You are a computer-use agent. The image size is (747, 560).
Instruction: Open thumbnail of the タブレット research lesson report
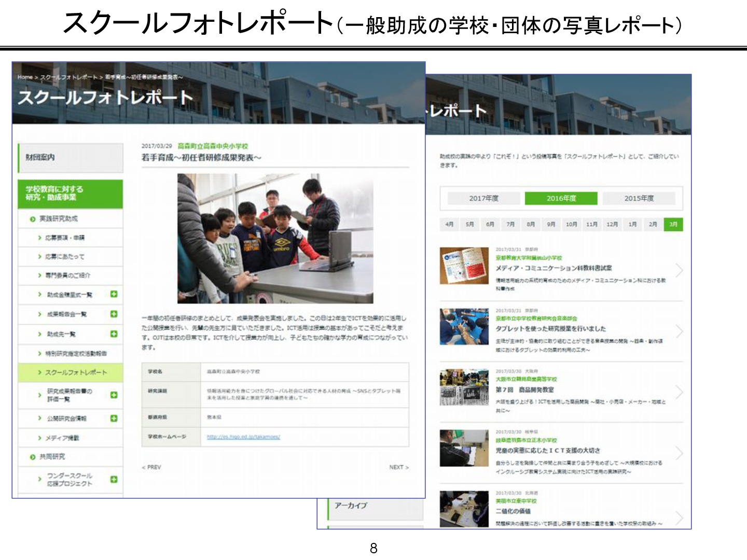click(464, 327)
